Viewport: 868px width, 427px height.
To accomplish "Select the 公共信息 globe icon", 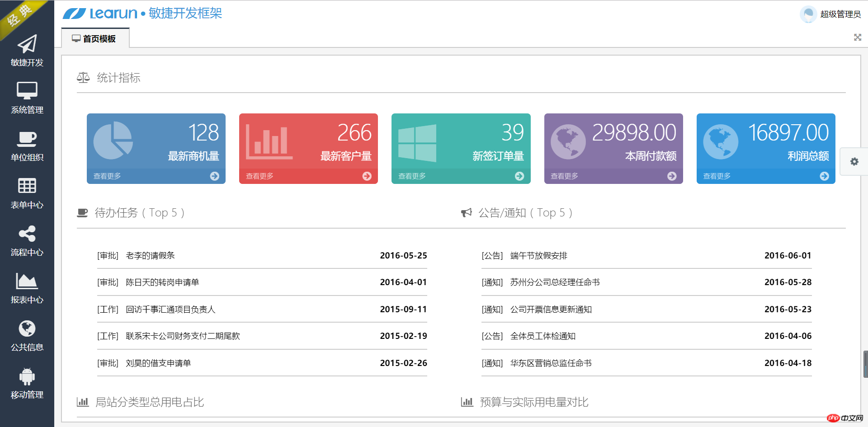I will point(27,328).
